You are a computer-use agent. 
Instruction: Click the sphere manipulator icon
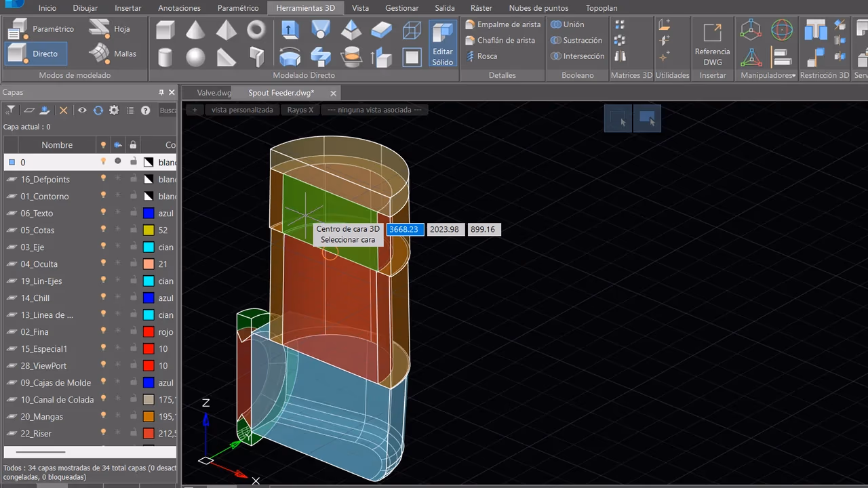click(x=782, y=30)
